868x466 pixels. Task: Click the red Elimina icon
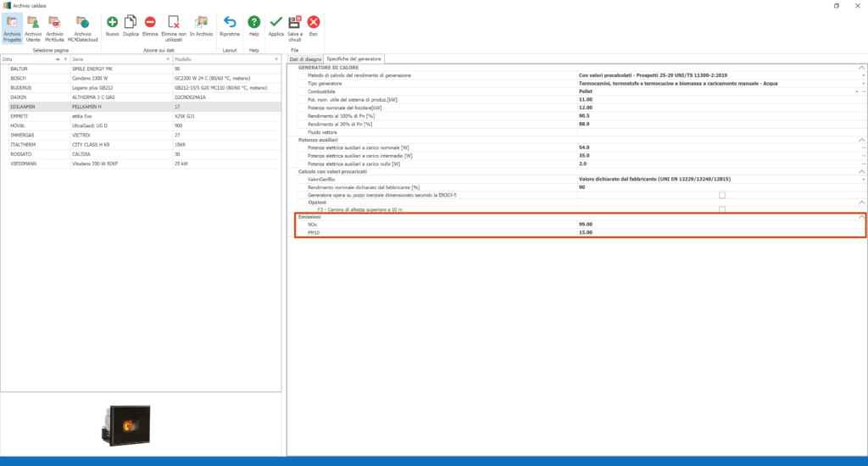(150, 25)
